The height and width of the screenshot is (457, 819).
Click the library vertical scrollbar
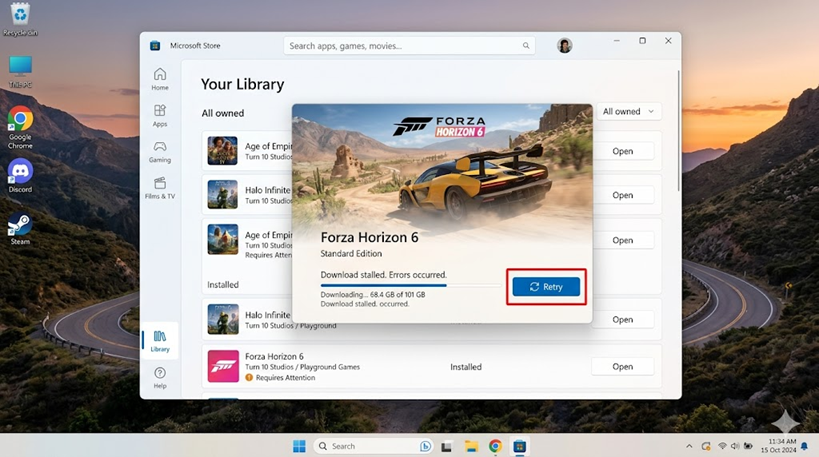pos(678,131)
